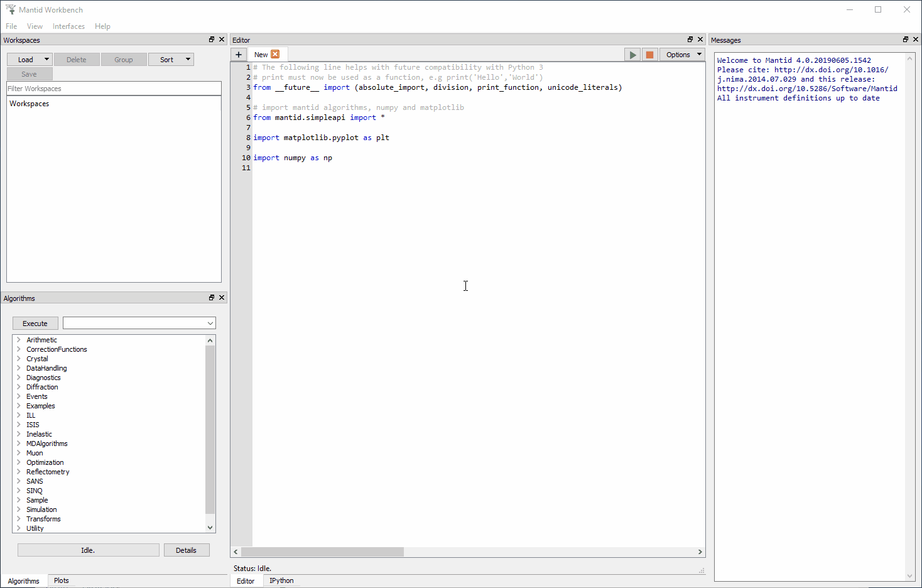
Task: Expand the Arithmetic algorithm category
Action: (x=19, y=339)
